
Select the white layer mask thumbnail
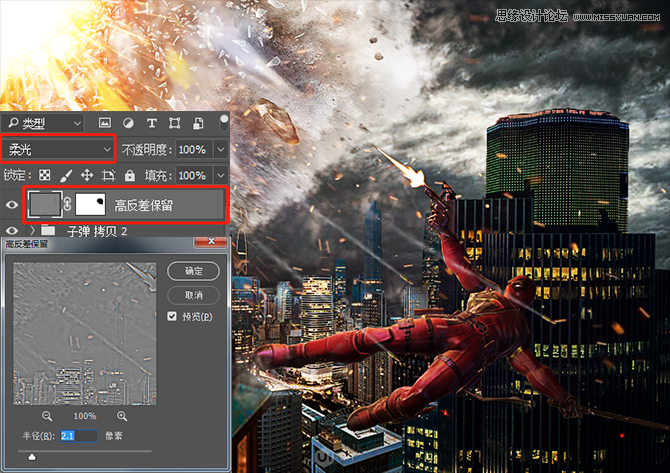pos(90,205)
